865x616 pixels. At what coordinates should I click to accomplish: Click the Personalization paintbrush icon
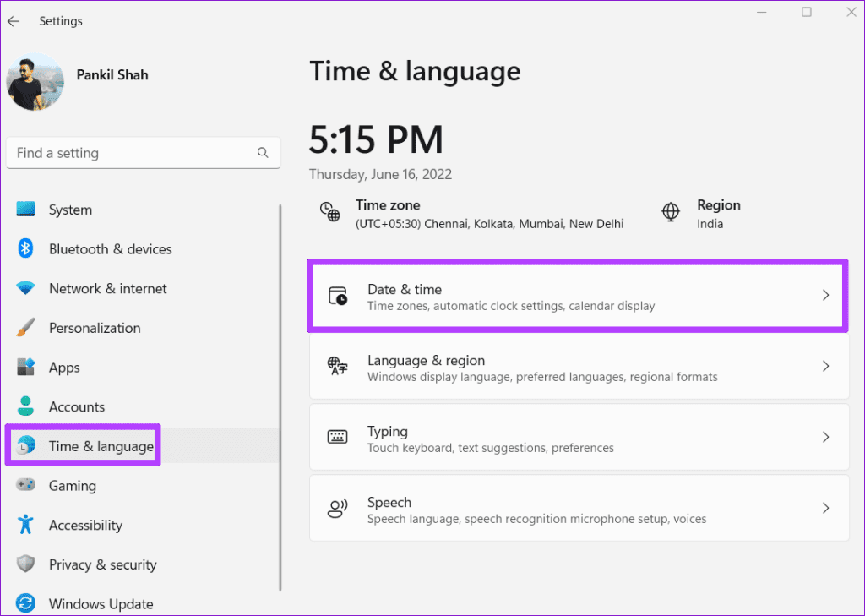coord(25,328)
